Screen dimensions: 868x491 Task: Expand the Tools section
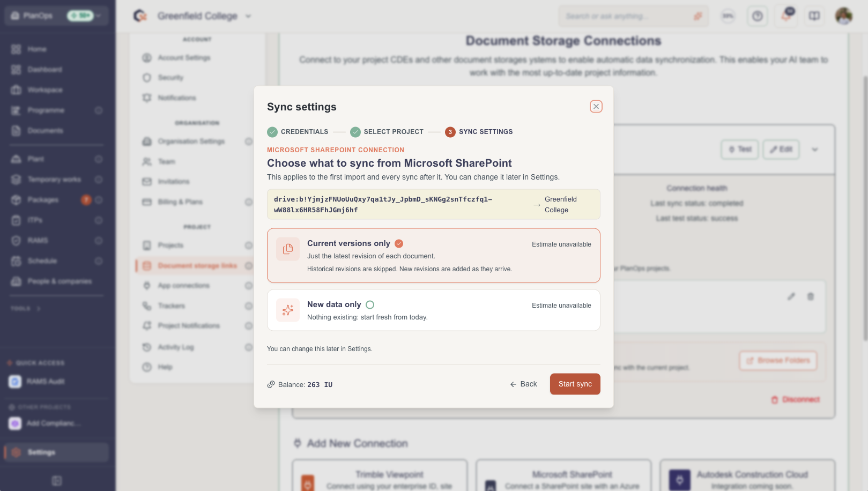[25, 309]
